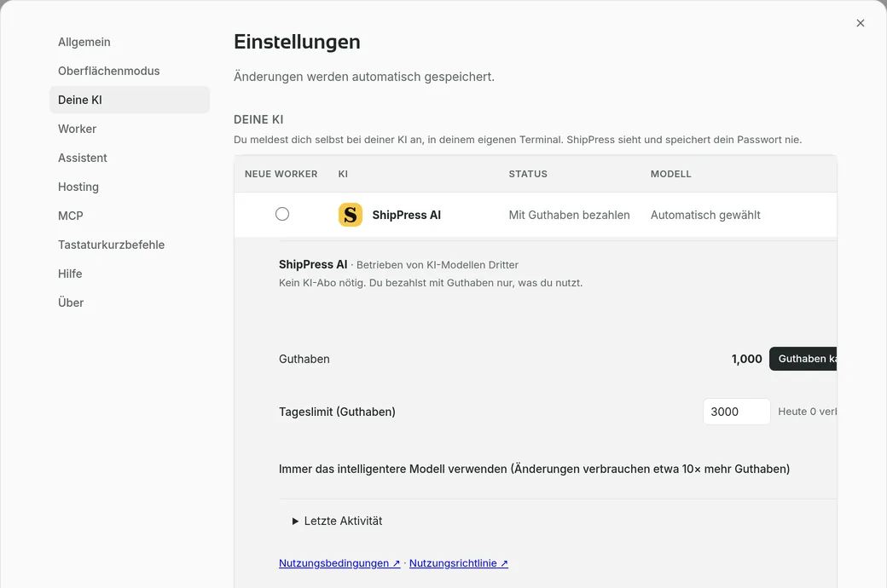Focus the Tageslimit input field showing 3000
Viewport: 887px width, 588px height.
[x=737, y=412]
